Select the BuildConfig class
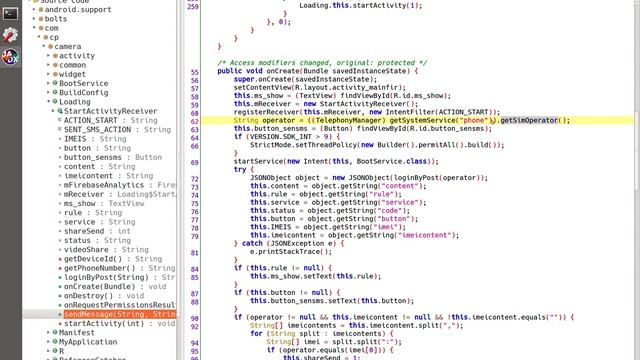Image resolution: width=640 pixels, height=360 pixels. tap(83, 93)
